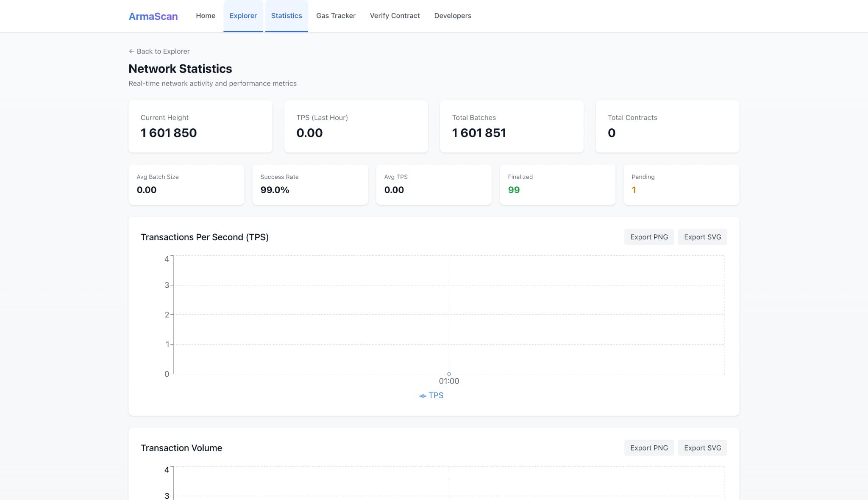Click the TPS legend marker icon below the chart
Screen dimensions: 868x500
point(423,395)
